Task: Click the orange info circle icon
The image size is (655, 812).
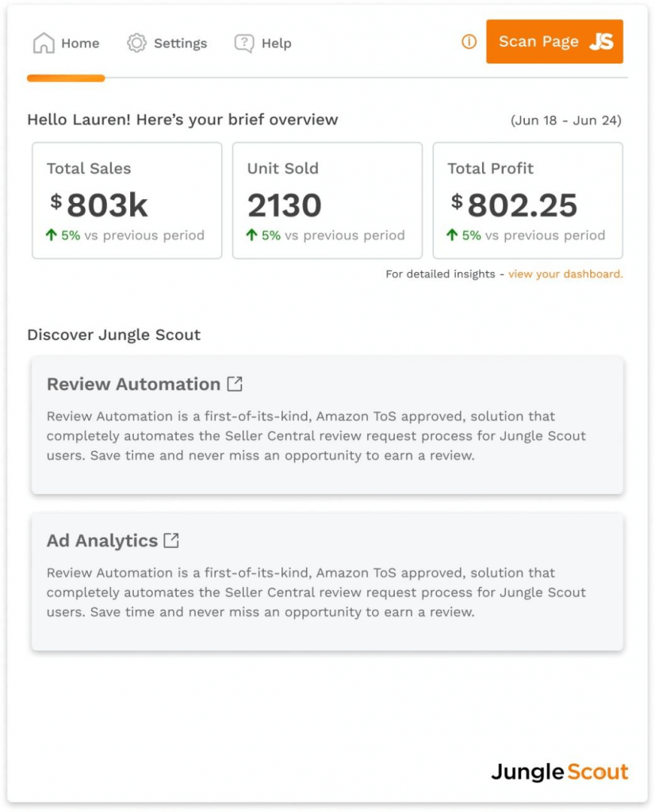Action: point(469,41)
